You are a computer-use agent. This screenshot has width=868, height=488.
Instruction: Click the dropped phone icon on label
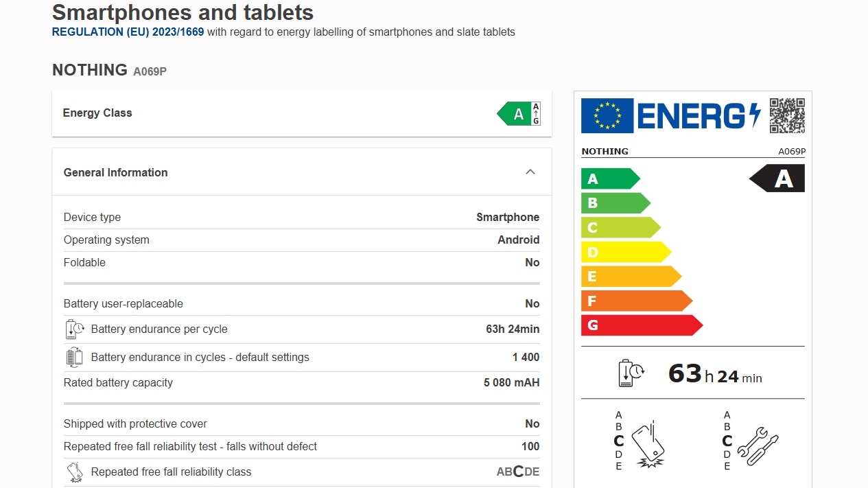pos(648,445)
